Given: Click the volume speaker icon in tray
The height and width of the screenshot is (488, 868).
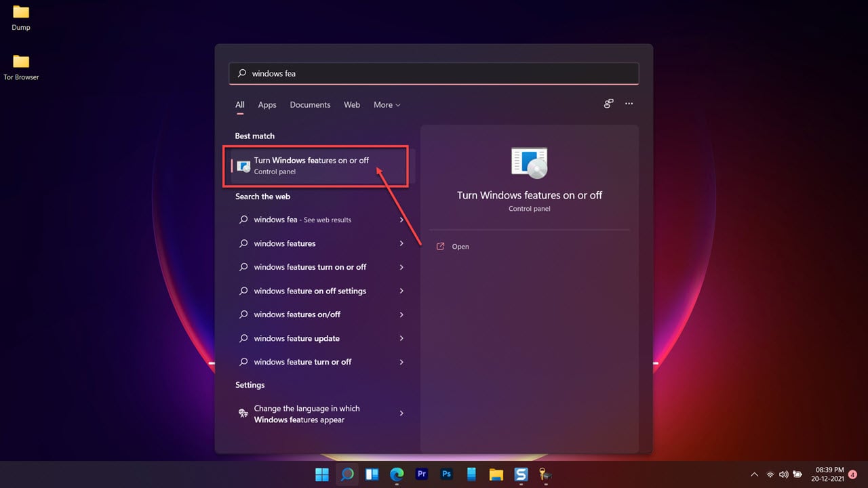Looking at the screenshot, I should coord(784,474).
